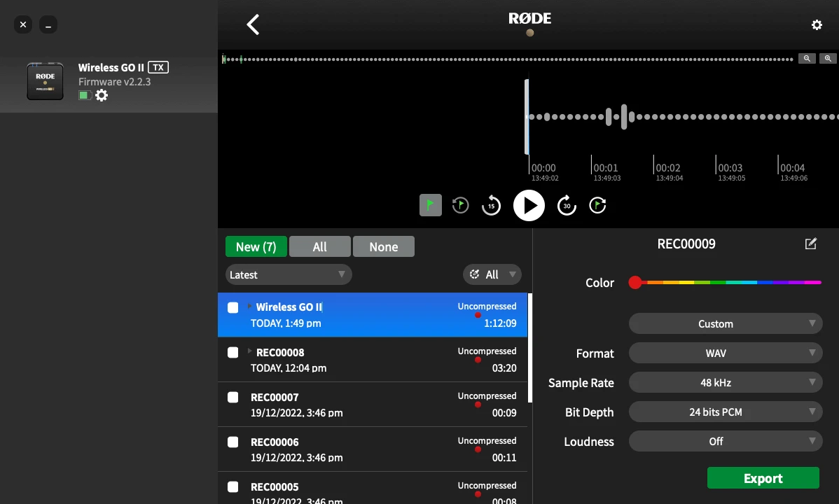839x504 pixels.
Task: Click the rename icon beside REC00009
Action: (810, 244)
